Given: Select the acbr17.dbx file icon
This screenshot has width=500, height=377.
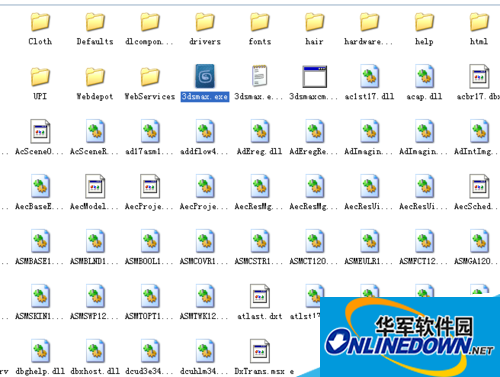Looking at the screenshot, I should pos(479,76).
